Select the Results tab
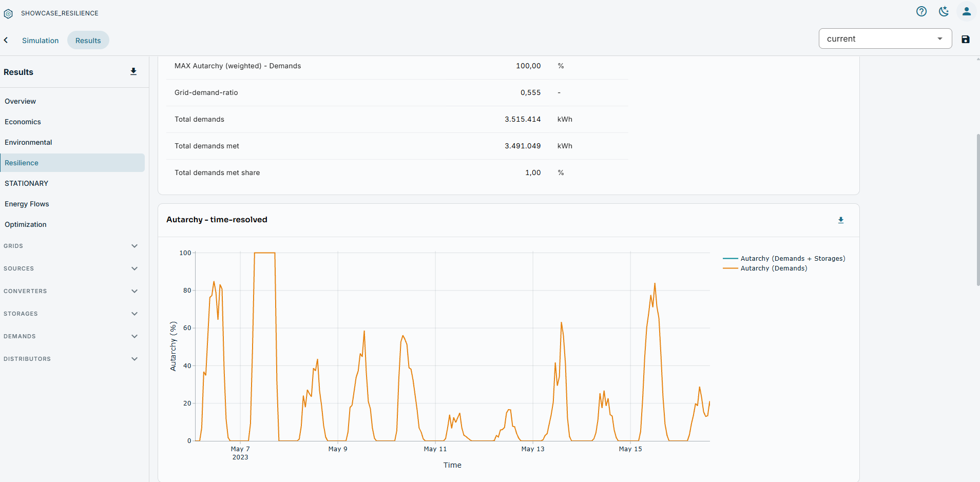Viewport: 980px width, 482px height. tap(88, 41)
